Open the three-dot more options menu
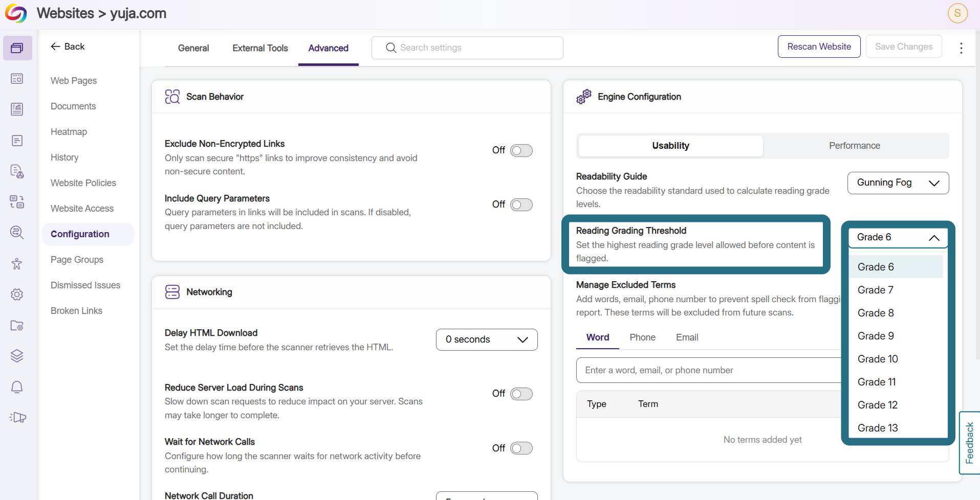This screenshot has width=980, height=500. point(961,48)
